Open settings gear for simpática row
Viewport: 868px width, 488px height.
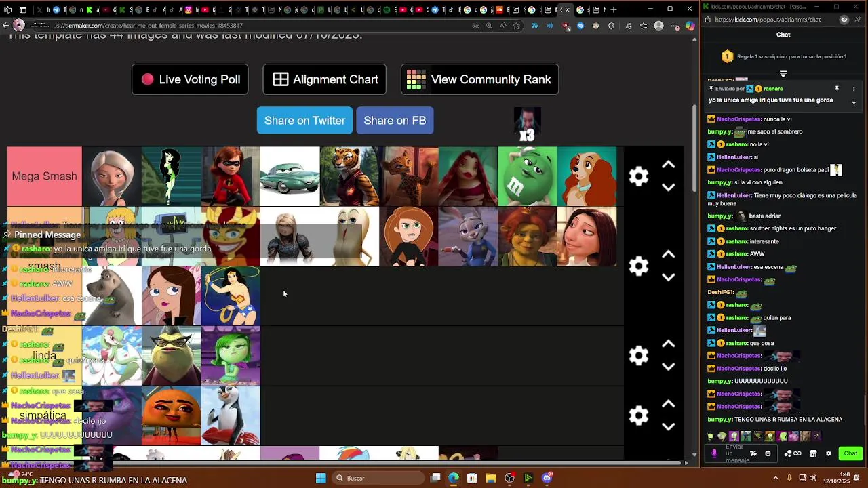coord(639,415)
